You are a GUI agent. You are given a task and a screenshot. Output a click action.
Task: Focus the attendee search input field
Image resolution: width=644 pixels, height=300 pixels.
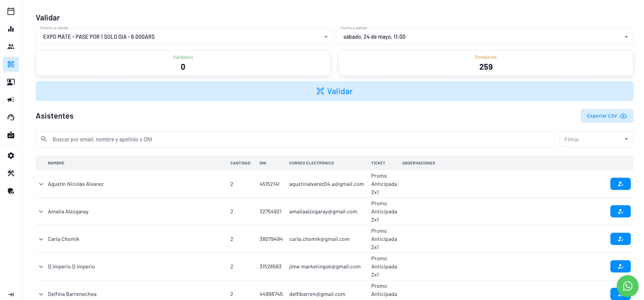point(295,139)
